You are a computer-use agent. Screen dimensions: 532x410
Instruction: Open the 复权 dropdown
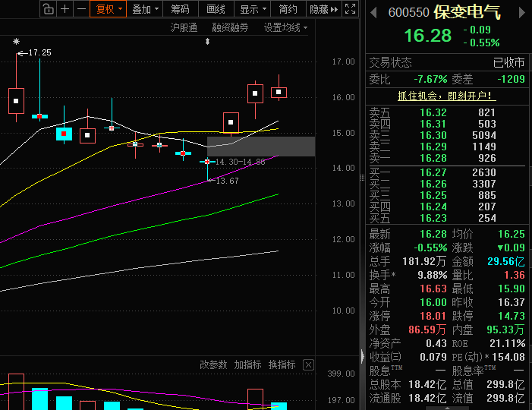coord(108,9)
